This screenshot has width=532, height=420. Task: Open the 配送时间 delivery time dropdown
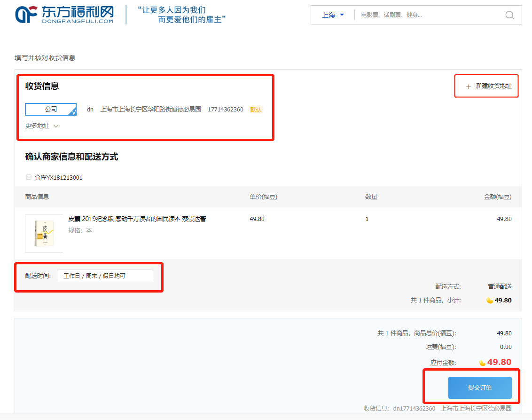pyautogui.click(x=106, y=276)
